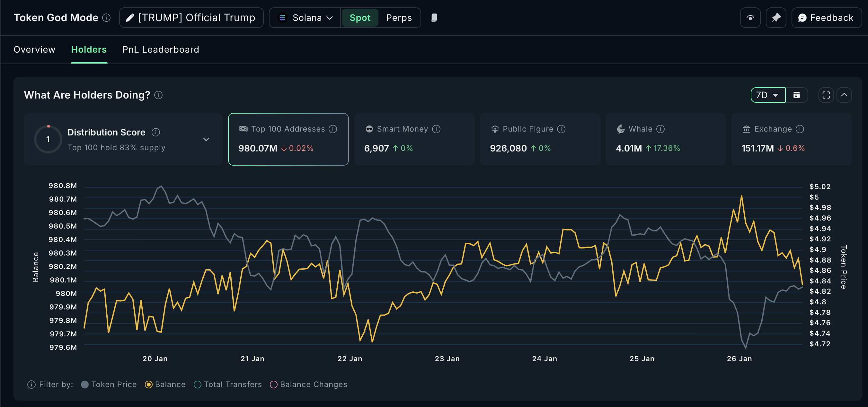Viewport: 868px width, 407px height.
Task: Click the copy token address icon
Action: [434, 18]
